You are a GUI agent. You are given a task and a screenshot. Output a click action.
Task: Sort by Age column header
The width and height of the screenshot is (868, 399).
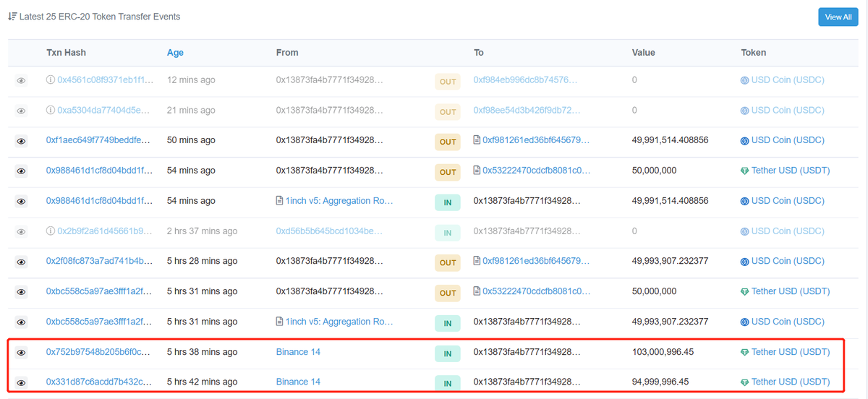[175, 52]
